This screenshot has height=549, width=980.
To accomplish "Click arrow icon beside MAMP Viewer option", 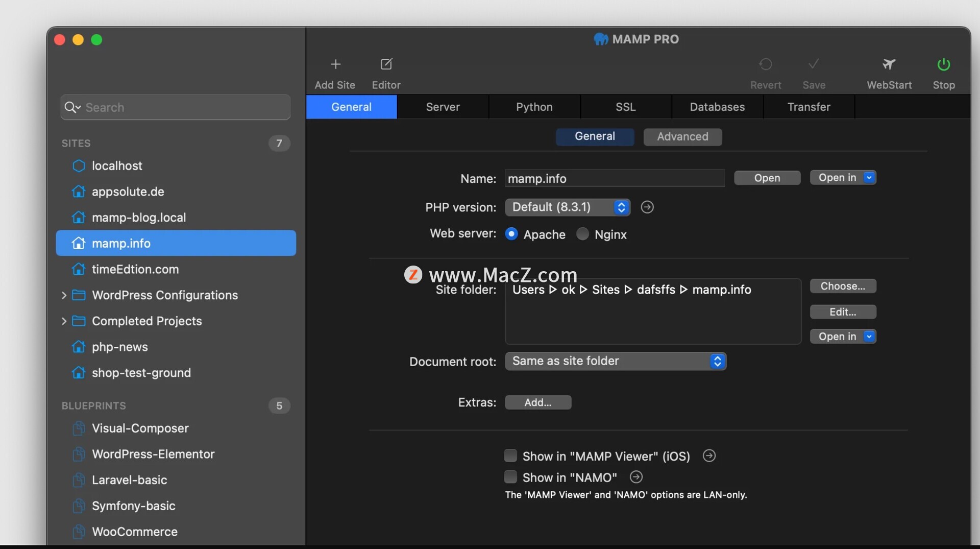I will [x=709, y=456].
